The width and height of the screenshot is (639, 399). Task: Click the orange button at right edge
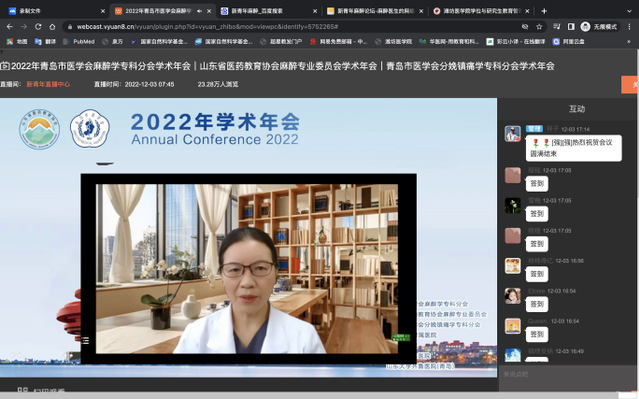coord(630,84)
